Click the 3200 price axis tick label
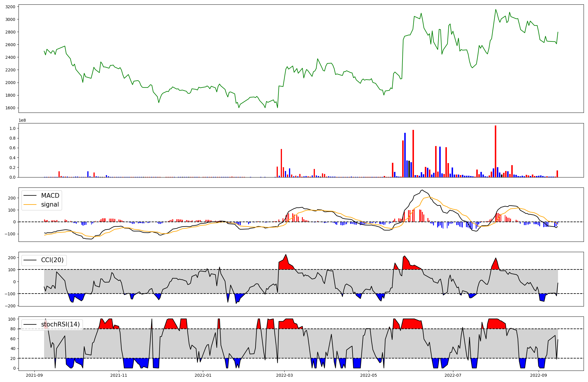The width and height of the screenshot is (588, 382). 11,6
